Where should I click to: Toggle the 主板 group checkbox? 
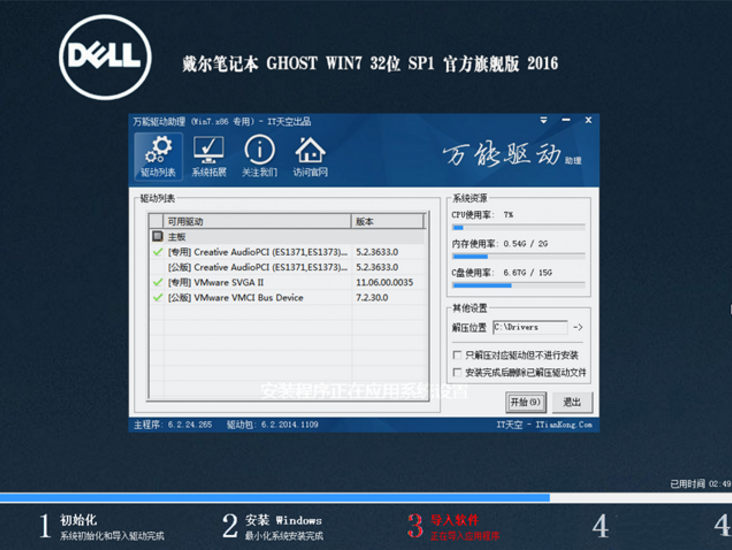point(157,236)
